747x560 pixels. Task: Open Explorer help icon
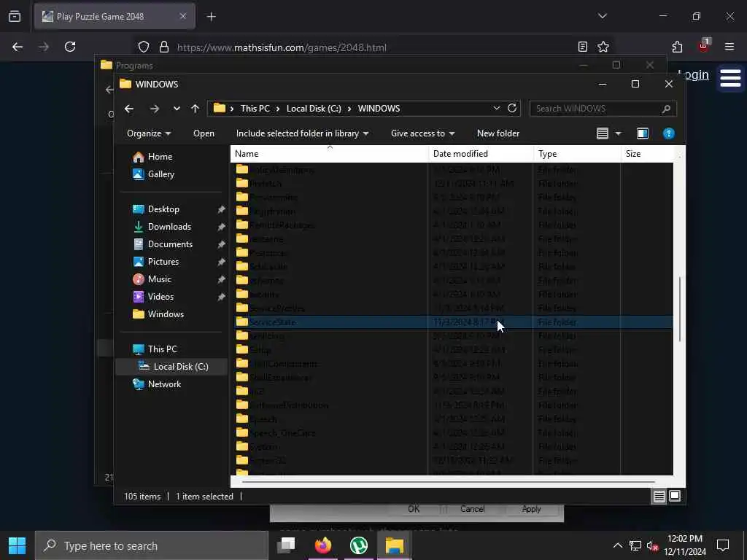coord(668,133)
